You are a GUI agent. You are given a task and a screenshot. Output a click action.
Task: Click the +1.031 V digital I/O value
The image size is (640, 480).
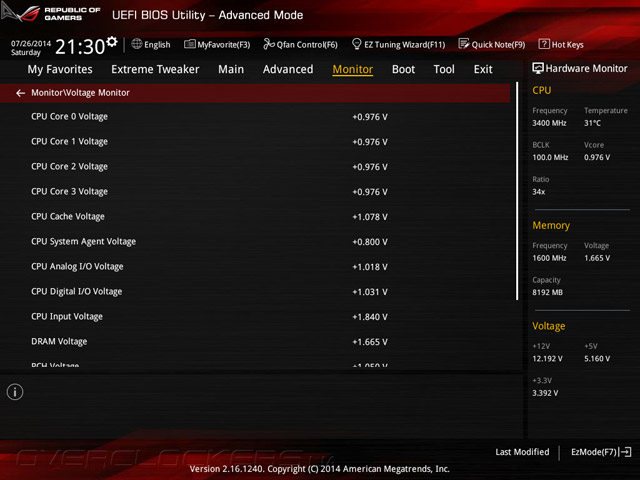[370, 292]
